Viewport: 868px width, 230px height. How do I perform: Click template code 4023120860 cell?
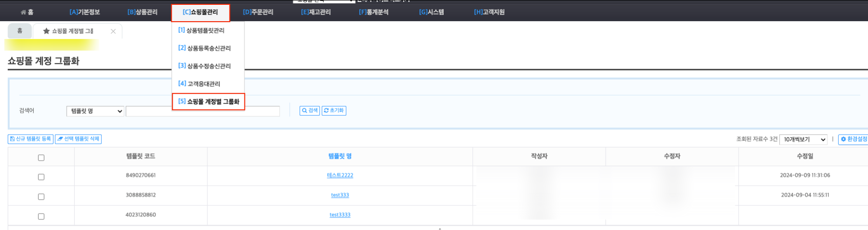click(x=141, y=215)
